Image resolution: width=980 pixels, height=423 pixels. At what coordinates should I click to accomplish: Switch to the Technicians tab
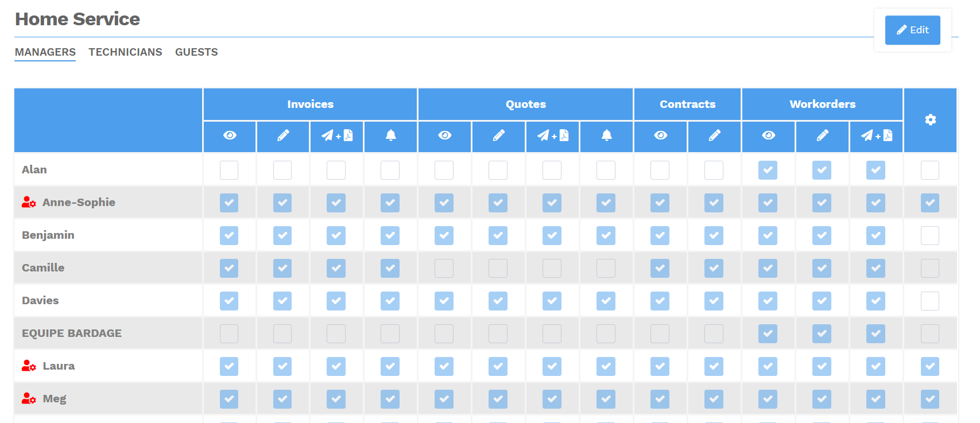coord(125,52)
